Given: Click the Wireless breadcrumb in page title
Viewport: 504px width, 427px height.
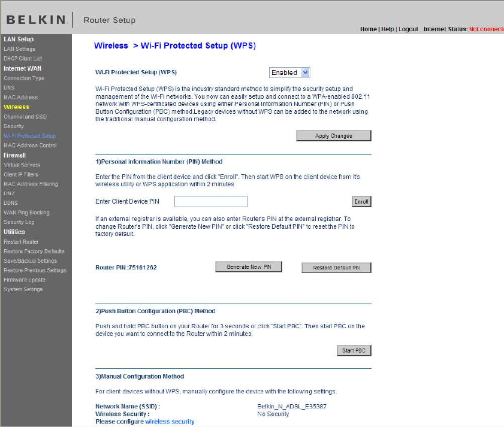Looking at the screenshot, I should (111, 46).
